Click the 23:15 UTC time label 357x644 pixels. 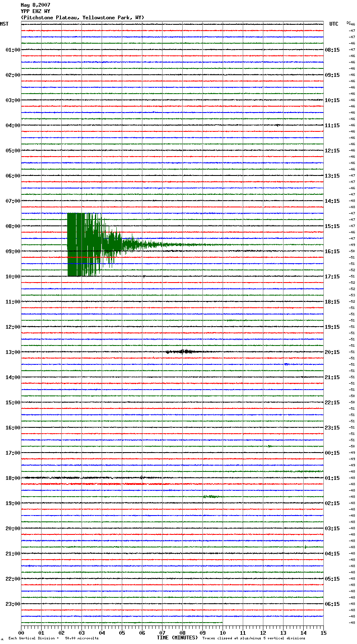pos(332,428)
